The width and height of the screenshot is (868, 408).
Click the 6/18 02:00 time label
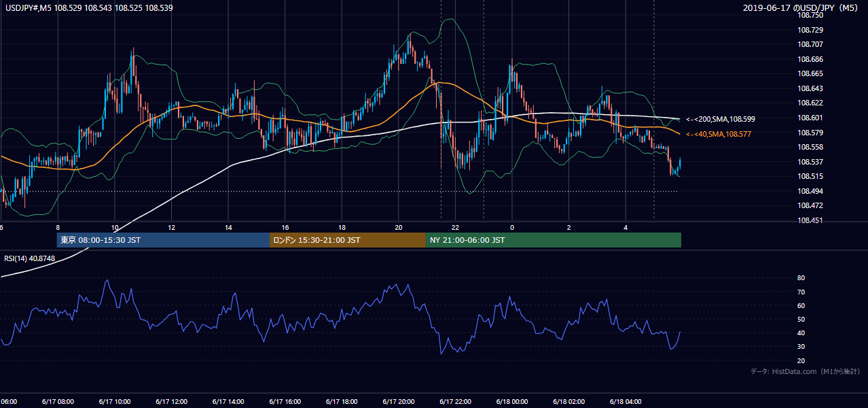568,402
